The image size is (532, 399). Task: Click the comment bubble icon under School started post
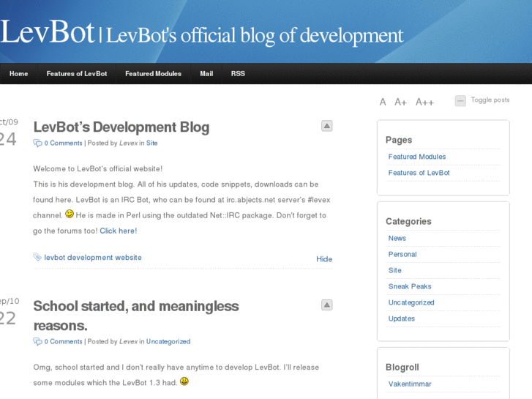coord(37,341)
